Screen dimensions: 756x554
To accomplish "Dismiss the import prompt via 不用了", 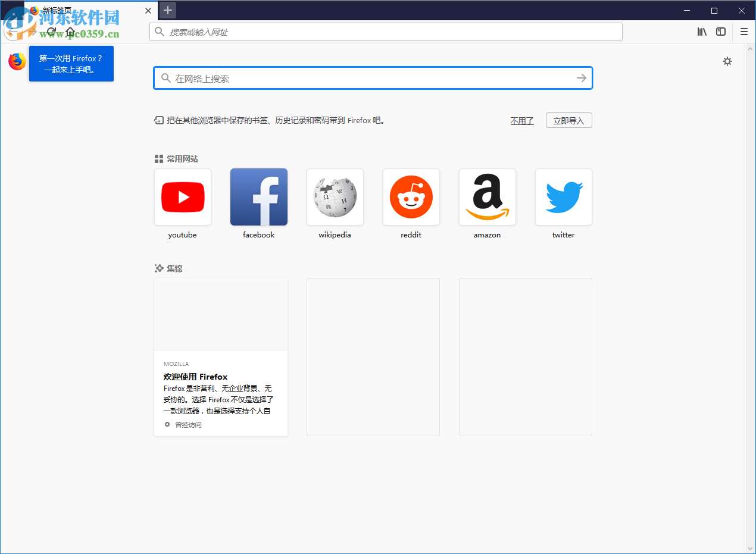I will coord(521,120).
